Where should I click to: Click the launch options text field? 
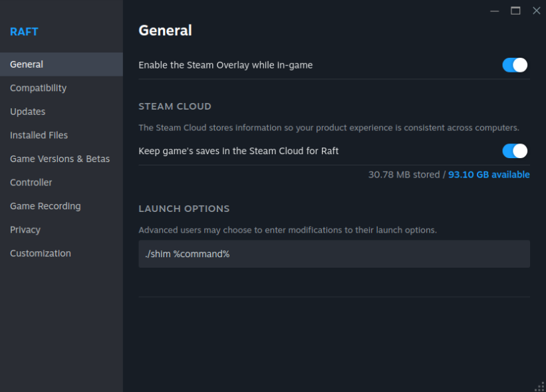pyautogui.click(x=334, y=254)
